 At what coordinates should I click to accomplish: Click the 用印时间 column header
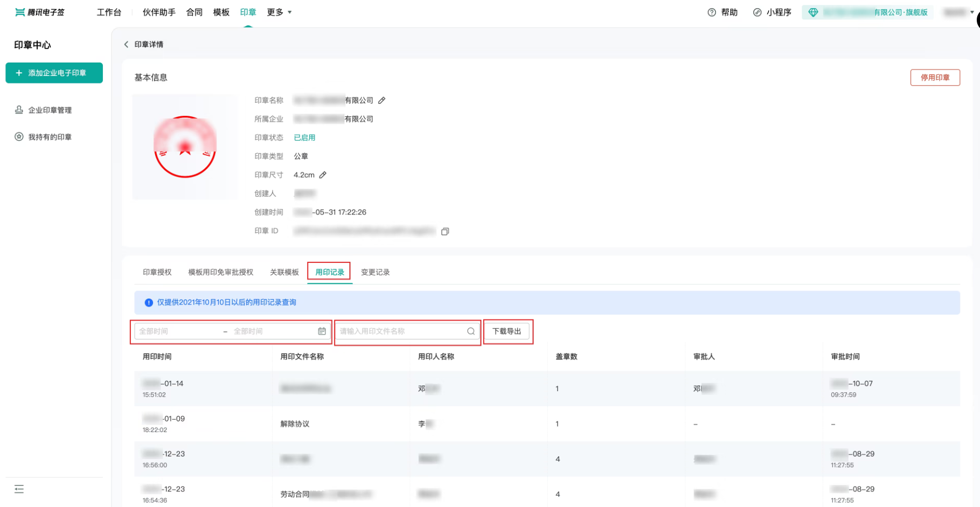pos(157,357)
